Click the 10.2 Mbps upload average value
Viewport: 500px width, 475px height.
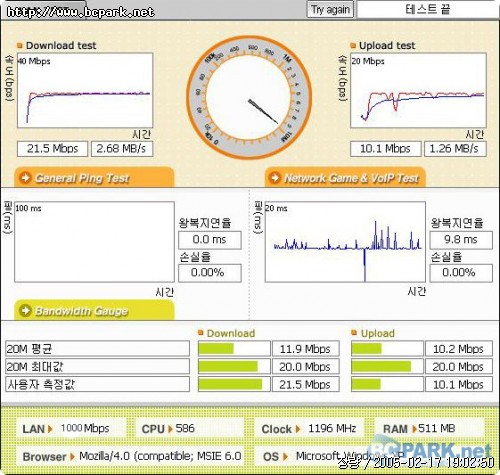[x=459, y=349]
